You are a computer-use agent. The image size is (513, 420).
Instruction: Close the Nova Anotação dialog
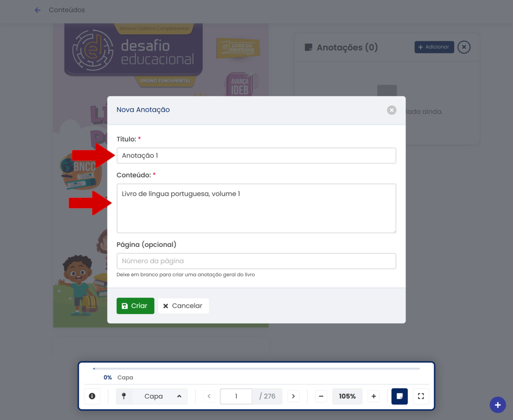tap(391, 110)
